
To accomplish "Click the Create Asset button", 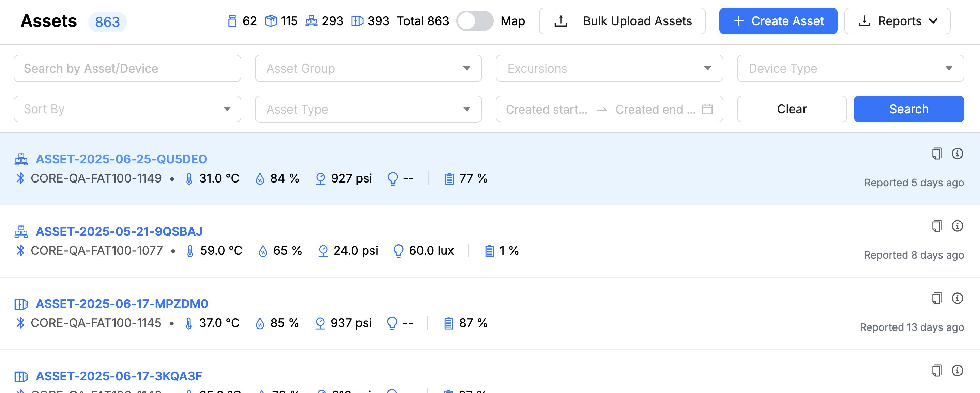I will tap(778, 21).
